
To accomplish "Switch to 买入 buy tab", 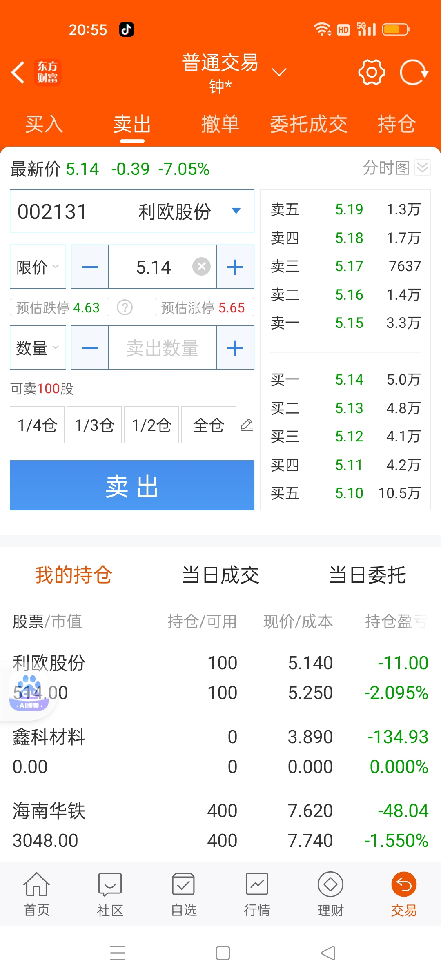I will (44, 124).
